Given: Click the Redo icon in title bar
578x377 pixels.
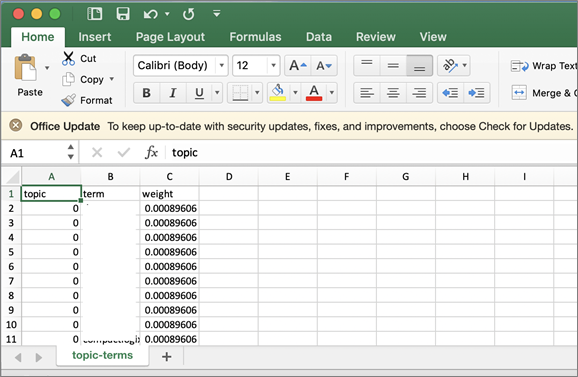Looking at the screenshot, I should (x=188, y=14).
